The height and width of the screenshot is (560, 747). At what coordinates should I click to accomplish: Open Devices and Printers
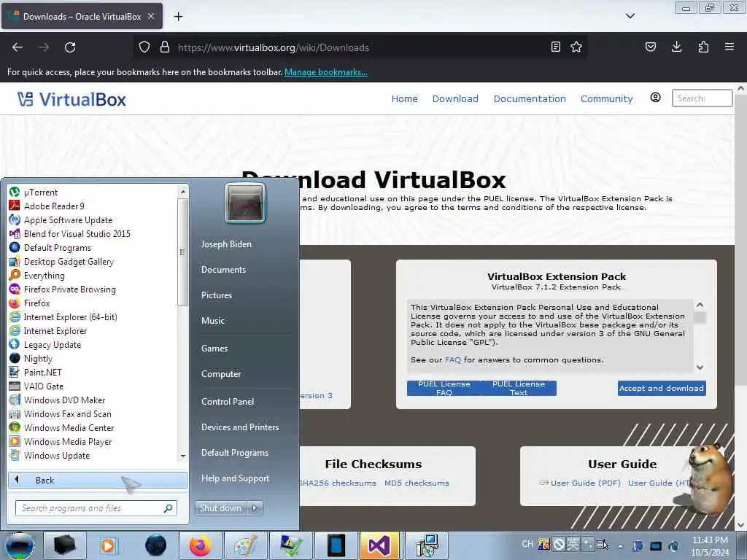240,427
